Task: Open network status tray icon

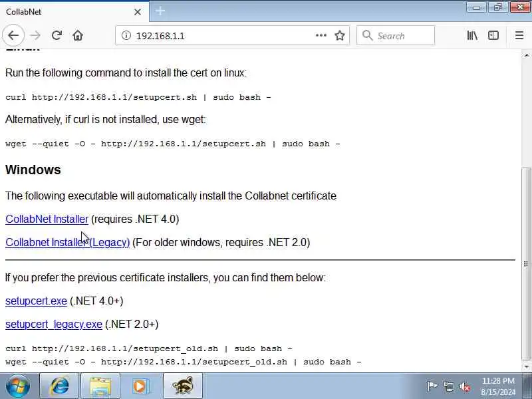Action: point(448,386)
